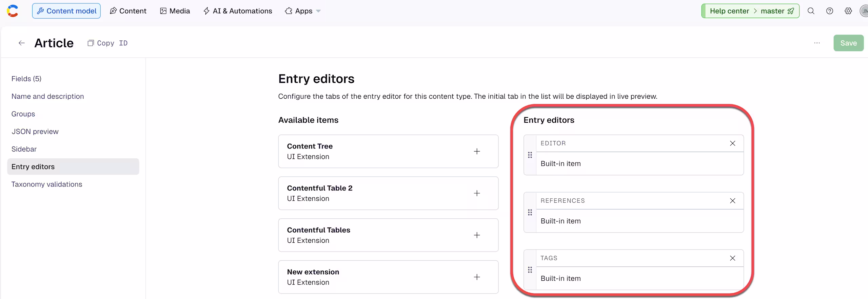Click the Save button

pyautogui.click(x=849, y=43)
